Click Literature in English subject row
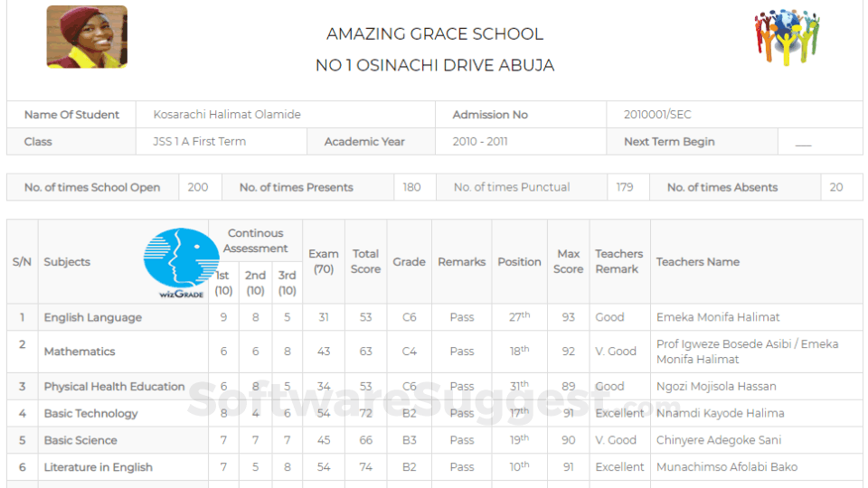The height and width of the screenshot is (488, 868). [435, 467]
